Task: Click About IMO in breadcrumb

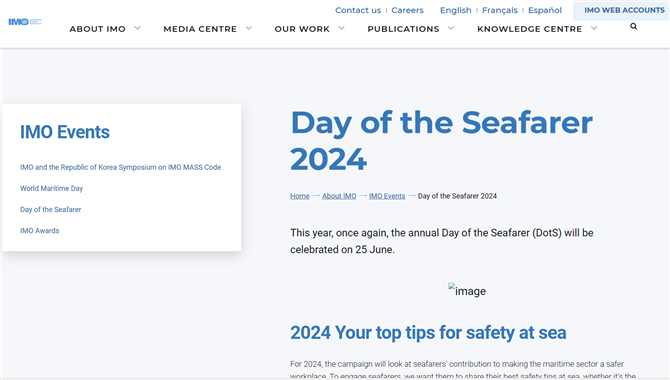Action: click(x=339, y=196)
